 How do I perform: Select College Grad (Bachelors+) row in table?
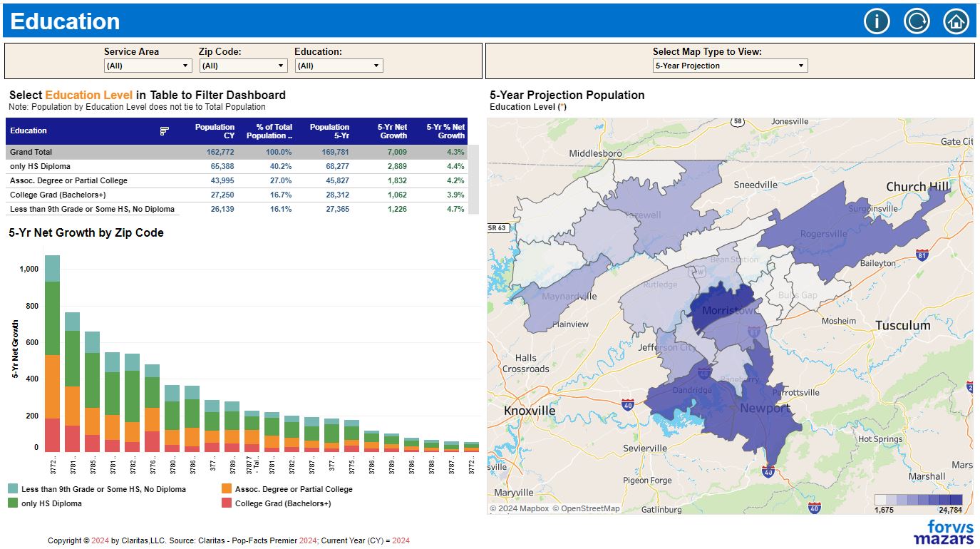click(x=58, y=195)
